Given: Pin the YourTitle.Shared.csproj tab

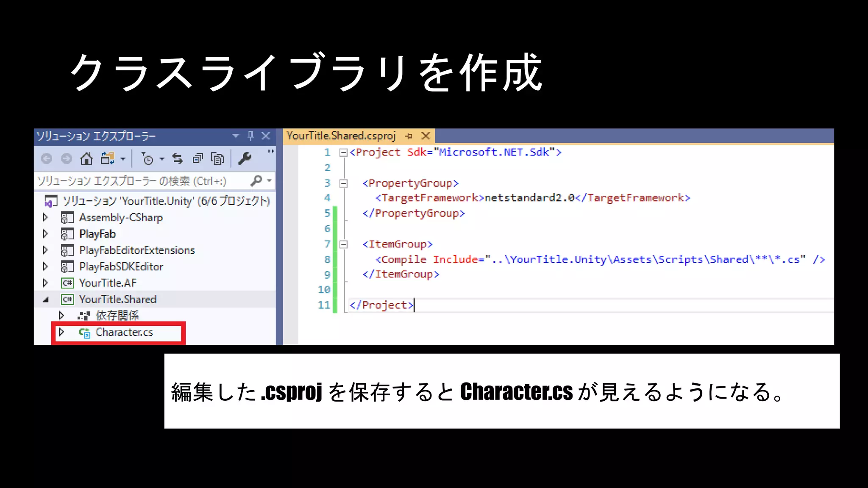Looking at the screenshot, I should [x=409, y=136].
